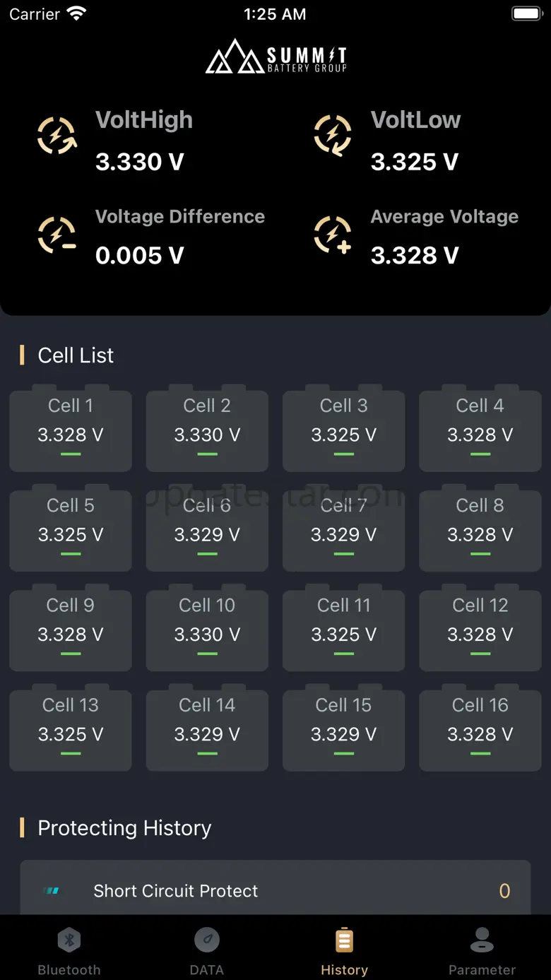Tap the Protecting History heading
This screenshot has height=980, width=551.
coord(124,828)
